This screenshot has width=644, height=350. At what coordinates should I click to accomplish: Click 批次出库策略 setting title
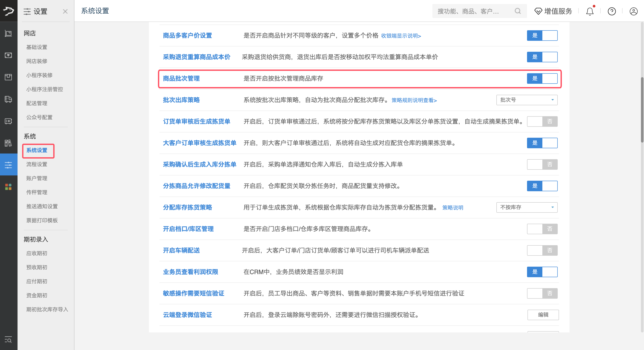coord(181,100)
